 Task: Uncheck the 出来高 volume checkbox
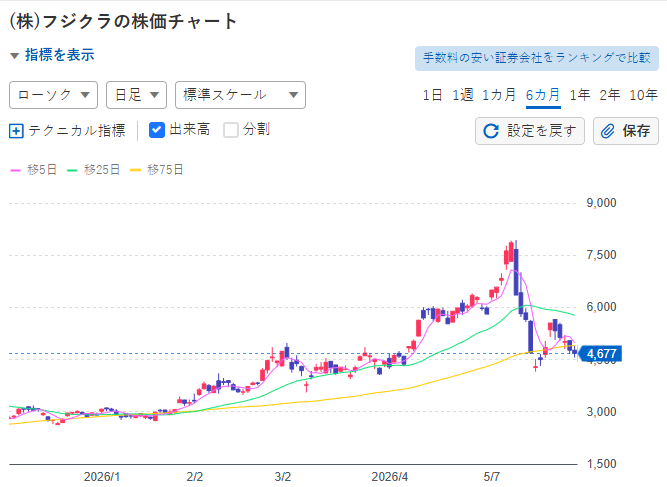[x=157, y=130]
